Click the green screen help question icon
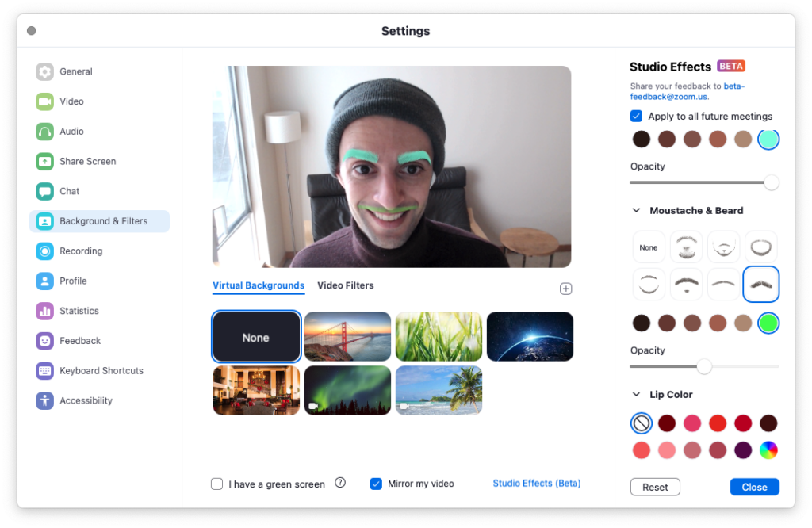This screenshot has height=528, width=812. [x=340, y=483]
